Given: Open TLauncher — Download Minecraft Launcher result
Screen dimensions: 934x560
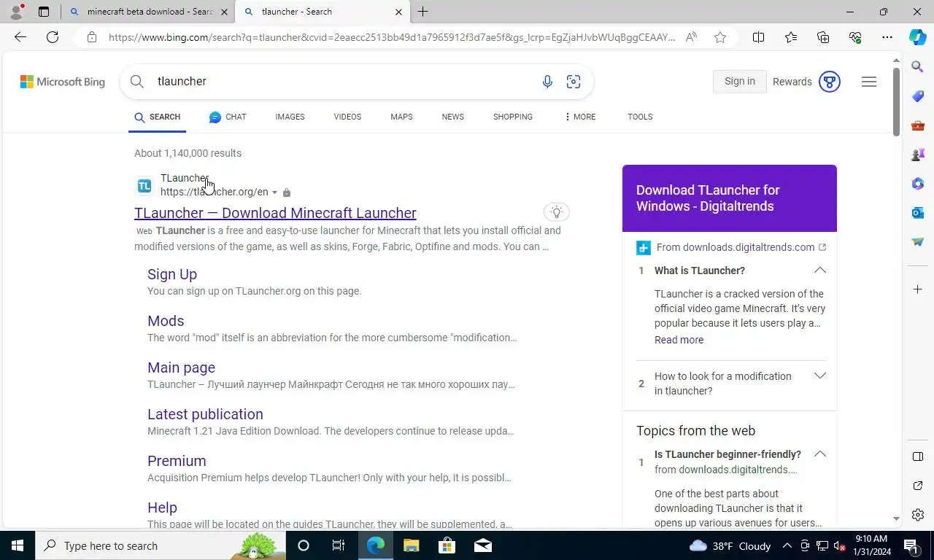Looking at the screenshot, I should coord(275,213).
